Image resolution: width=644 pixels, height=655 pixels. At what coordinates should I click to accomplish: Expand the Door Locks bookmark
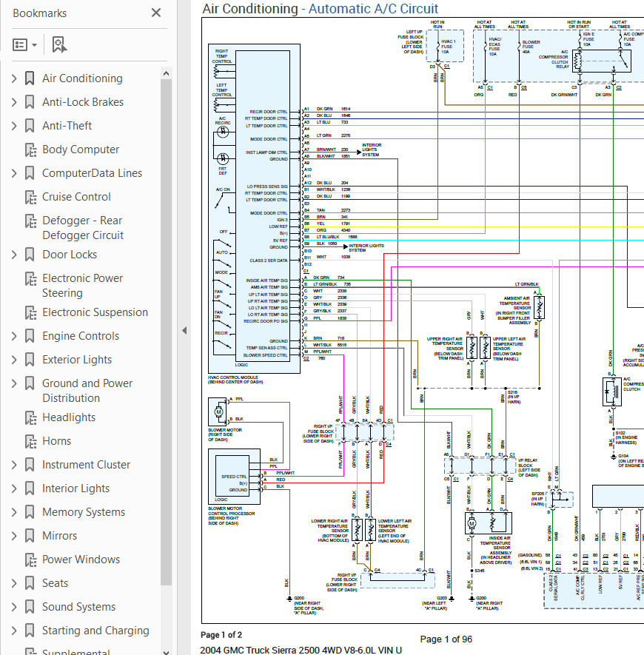point(14,255)
